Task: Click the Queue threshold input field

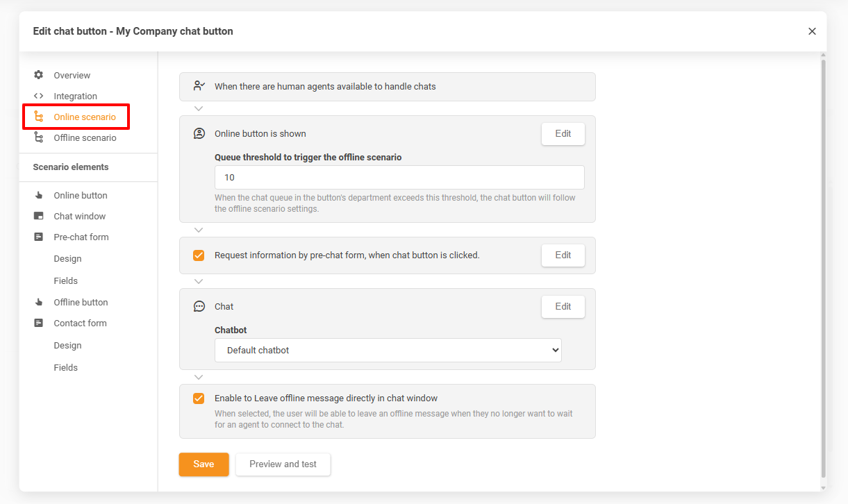Action: pyautogui.click(x=399, y=178)
